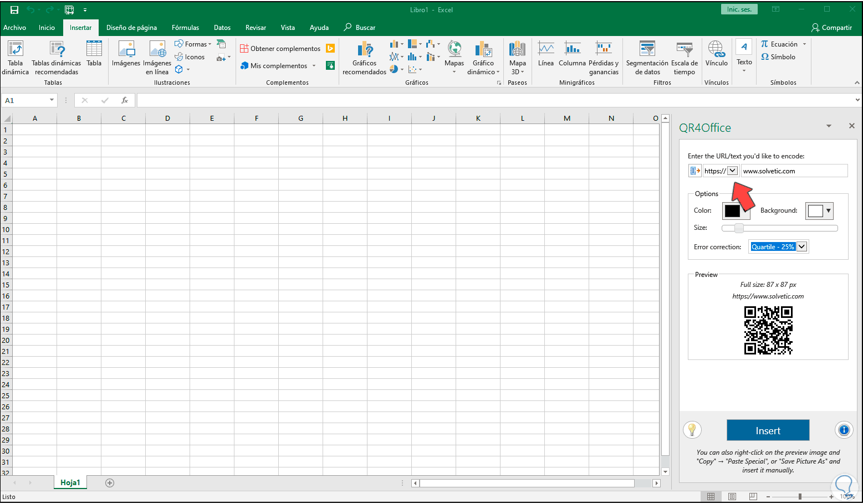Add a new sheet with the plus button
Image resolution: width=863 pixels, height=504 pixels.
110,483
